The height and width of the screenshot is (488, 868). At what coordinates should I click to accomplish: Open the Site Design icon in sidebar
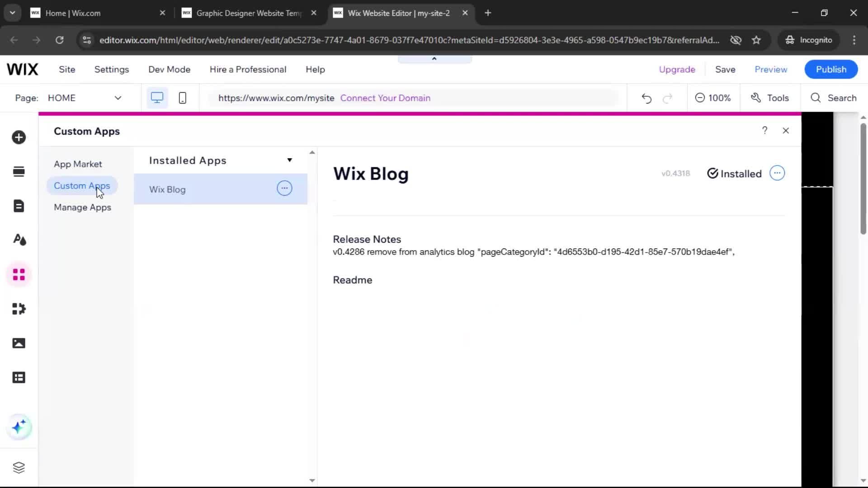tap(19, 240)
